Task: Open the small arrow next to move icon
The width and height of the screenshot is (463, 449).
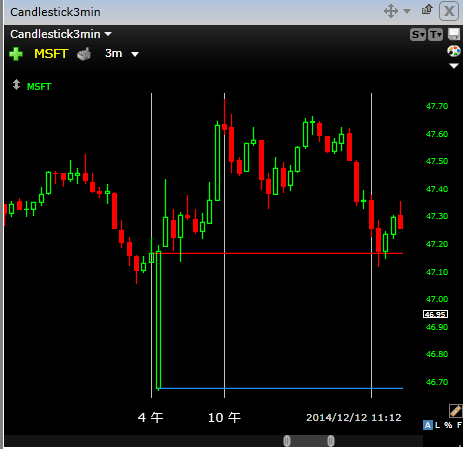Action: tap(407, 11)
